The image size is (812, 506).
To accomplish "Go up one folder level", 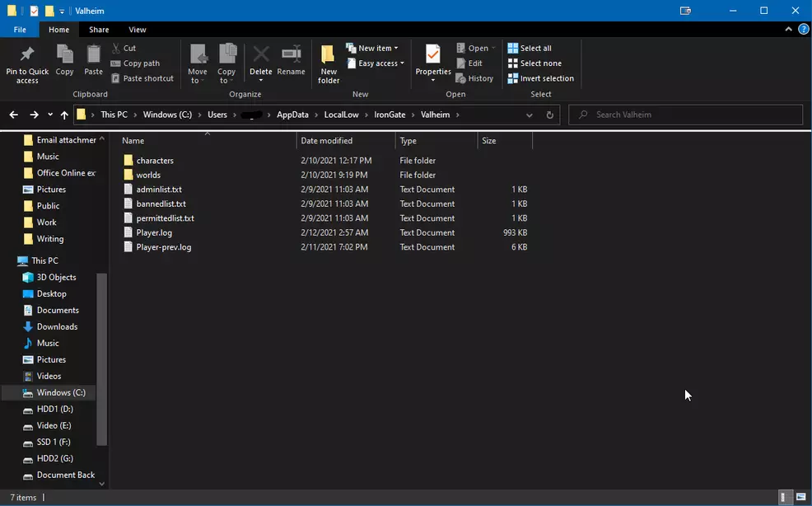I will point(64,115).
